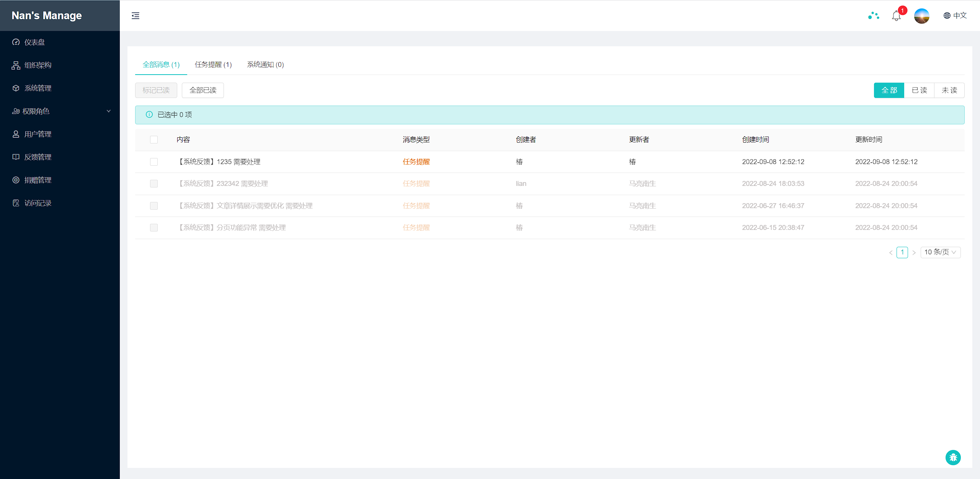
Task: Open the 中文 language selector
Action: (x=959, y=16)
